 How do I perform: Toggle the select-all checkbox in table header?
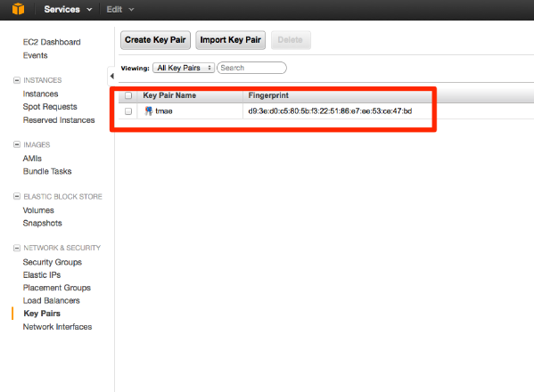point(128,95)
